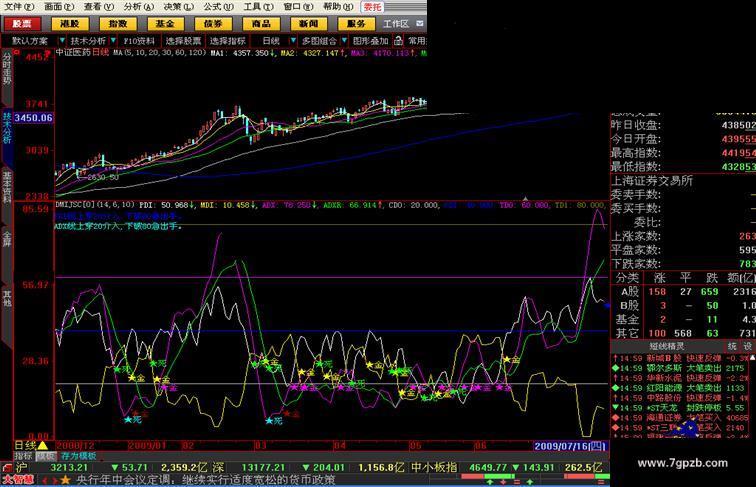Click the 短线精灵 list scroll-up arrow
756x487 pixels.
point(753,357)
